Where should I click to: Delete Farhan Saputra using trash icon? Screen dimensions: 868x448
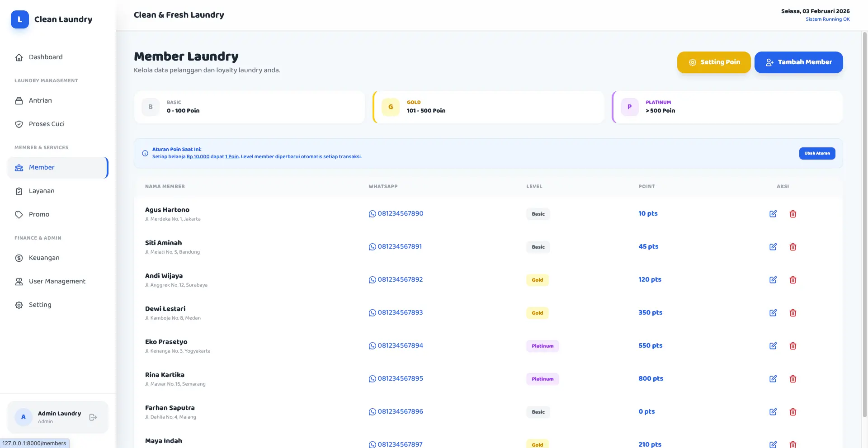[x=793, y=412]
